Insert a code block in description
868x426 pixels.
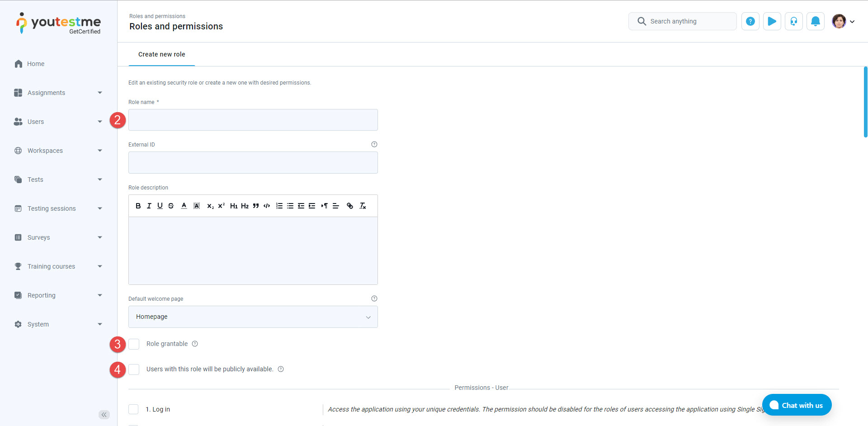coord(267,206)
